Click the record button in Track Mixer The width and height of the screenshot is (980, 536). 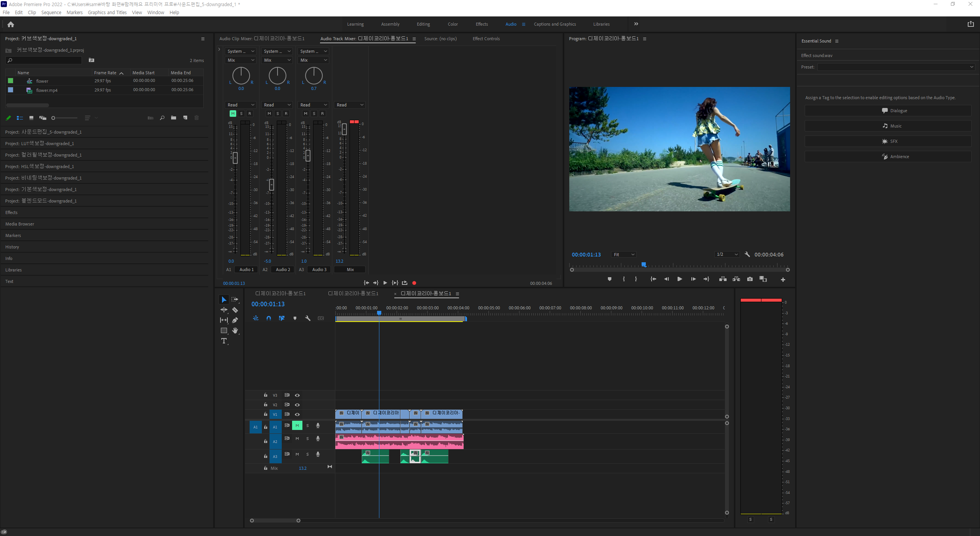click(x=414, y=283)
